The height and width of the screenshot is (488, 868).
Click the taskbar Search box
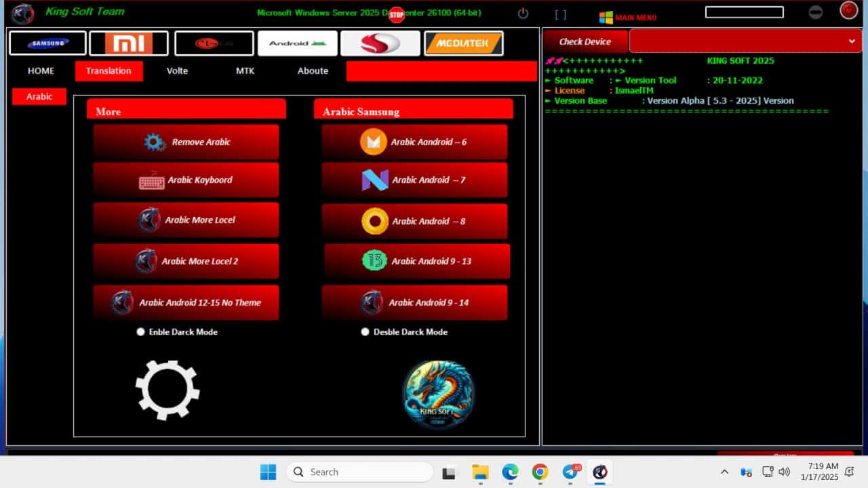click(x=359, y=472)
